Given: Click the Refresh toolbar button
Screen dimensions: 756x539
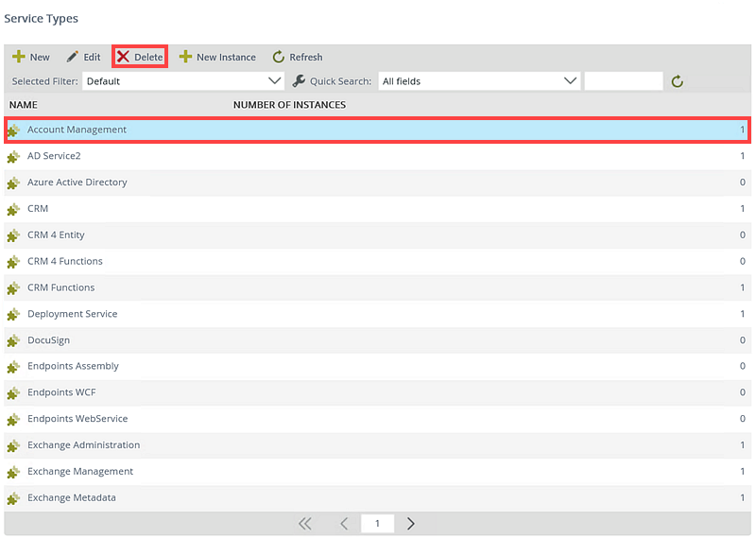Looking at the screenshot, I should pyautogui.click(x=298, y=57).
